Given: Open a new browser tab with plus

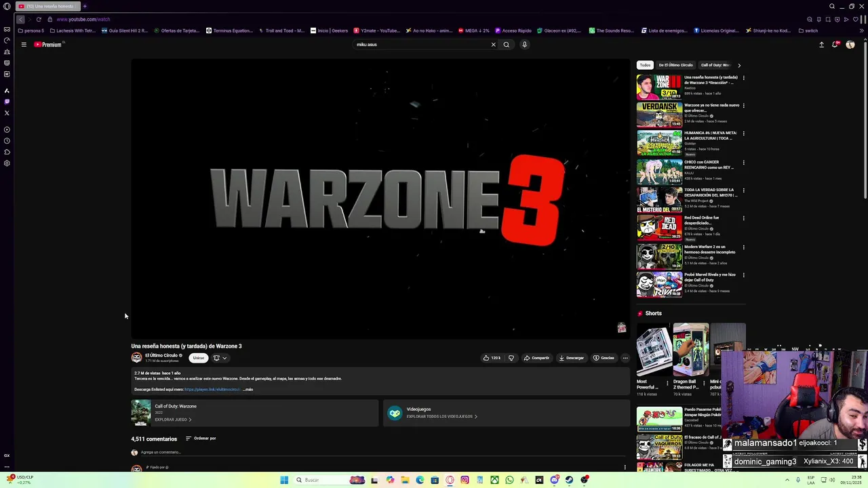Looking at the screenshot, I should click(85, 6).
